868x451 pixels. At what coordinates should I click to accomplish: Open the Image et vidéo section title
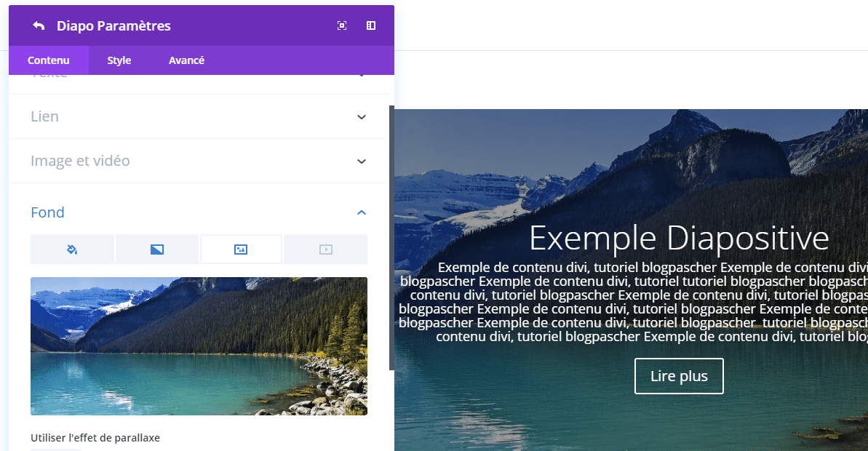pyautogui.click(x=80, y=161)
